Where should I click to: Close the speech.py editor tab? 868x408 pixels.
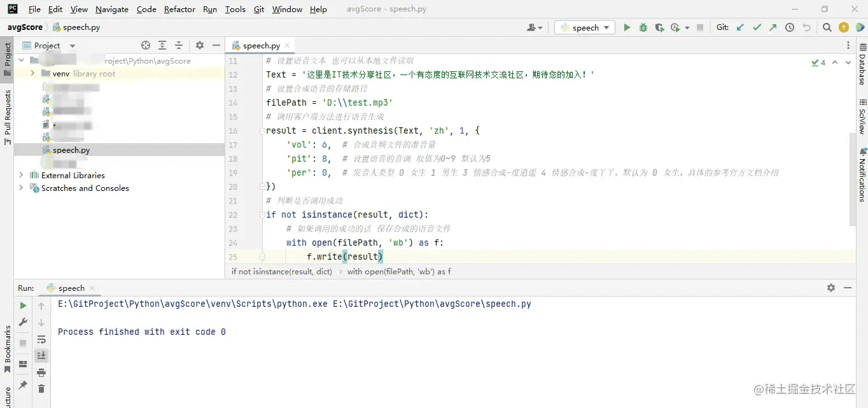pos(287,45)
